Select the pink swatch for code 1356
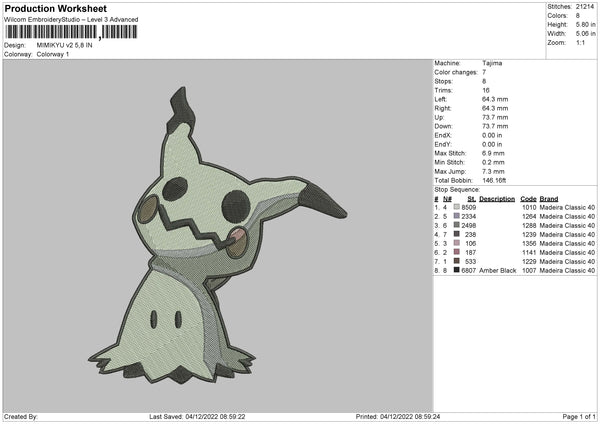 [x=457, y=243]
